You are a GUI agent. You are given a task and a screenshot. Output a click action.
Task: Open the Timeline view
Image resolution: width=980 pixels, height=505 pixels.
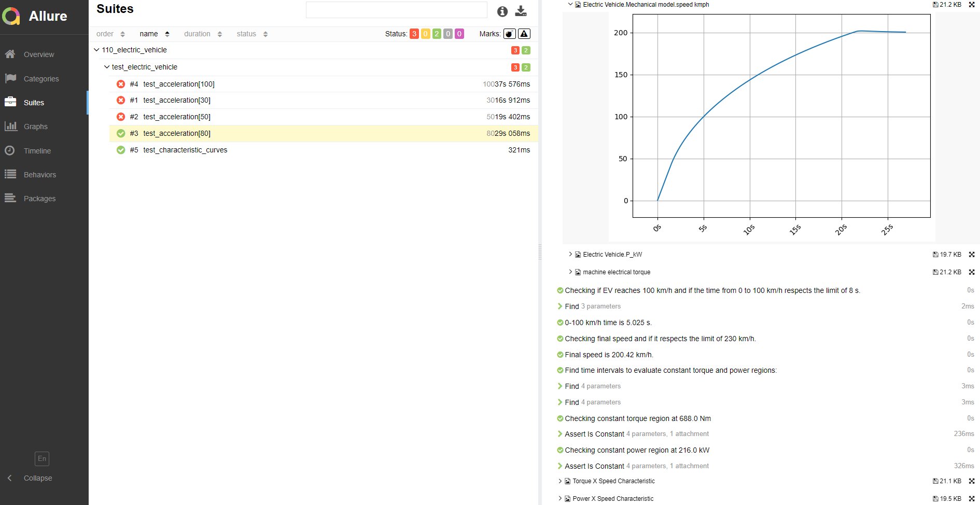[x=37, y=151]
